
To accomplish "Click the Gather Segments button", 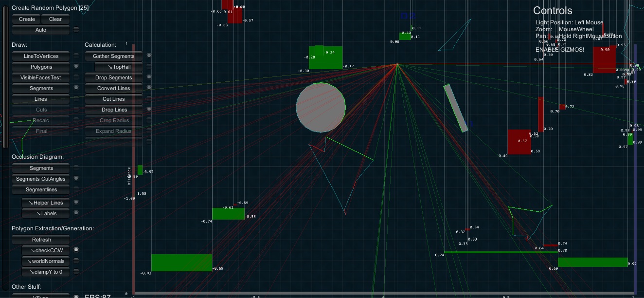I will 113,56.
